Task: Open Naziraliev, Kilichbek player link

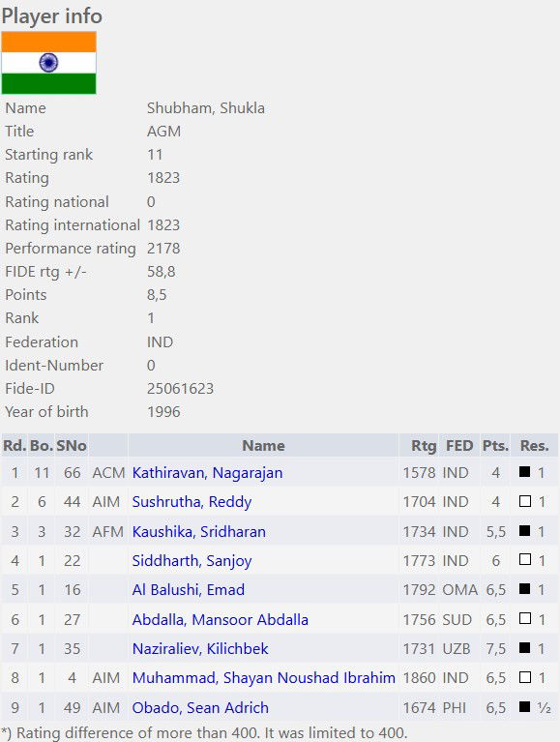Action: [x=200, y=648]
